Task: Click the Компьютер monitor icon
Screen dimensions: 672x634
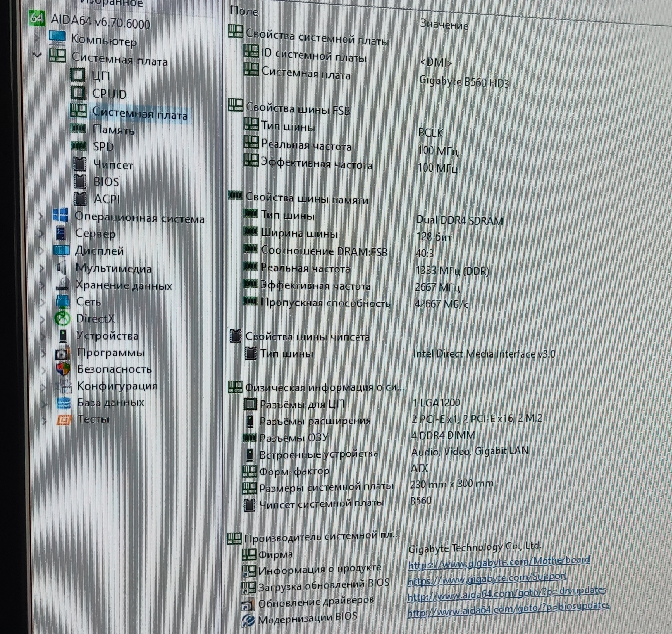Action: (57, 37)
